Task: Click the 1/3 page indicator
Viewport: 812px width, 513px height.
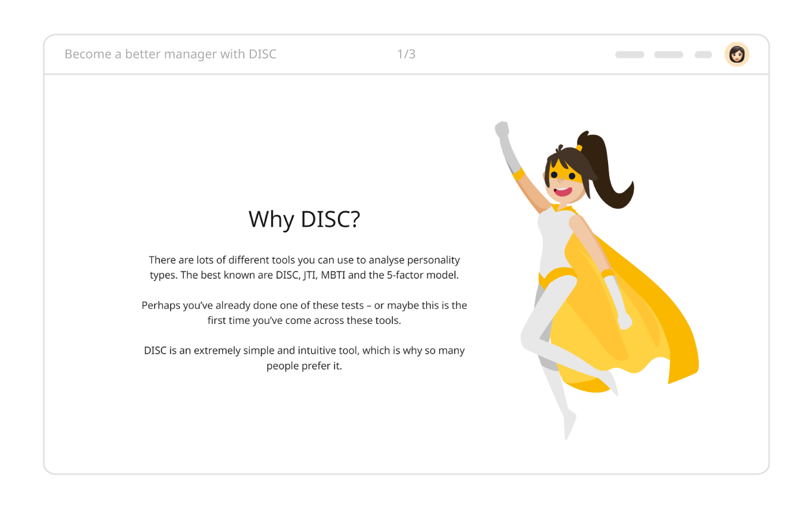Action: click(x=406, y=54)
